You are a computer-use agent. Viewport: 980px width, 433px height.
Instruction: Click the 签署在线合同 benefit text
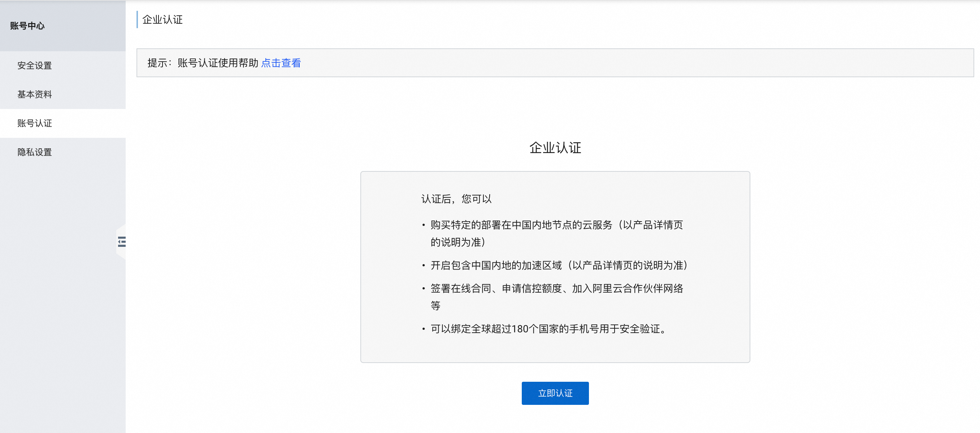(556, 289)
